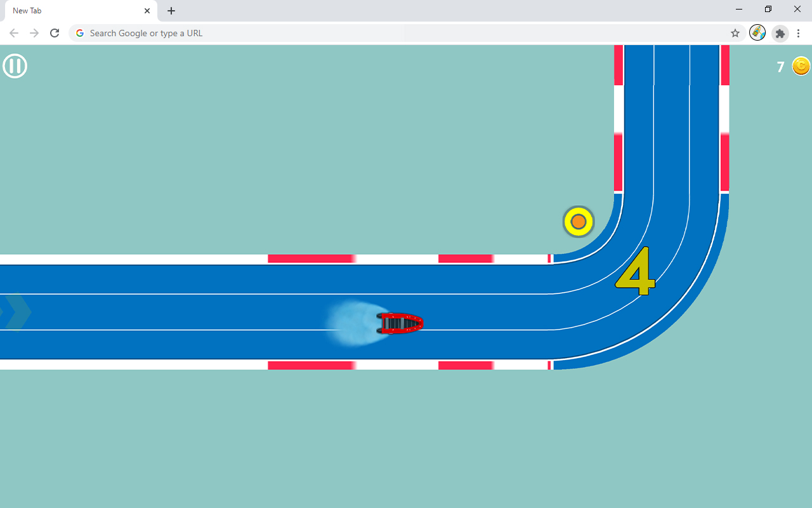
Task: Click the Google search icon in address bar
Action: coord(79,32)
